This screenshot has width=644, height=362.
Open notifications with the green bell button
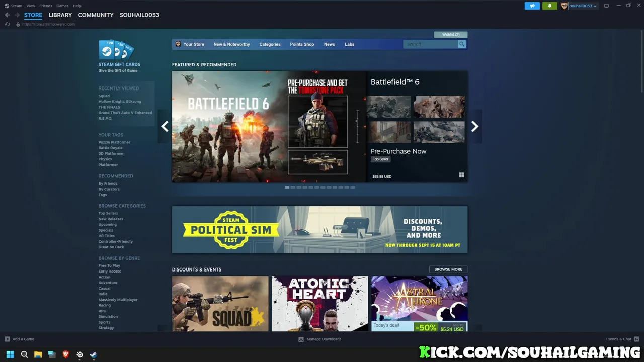tap(549, 6)
